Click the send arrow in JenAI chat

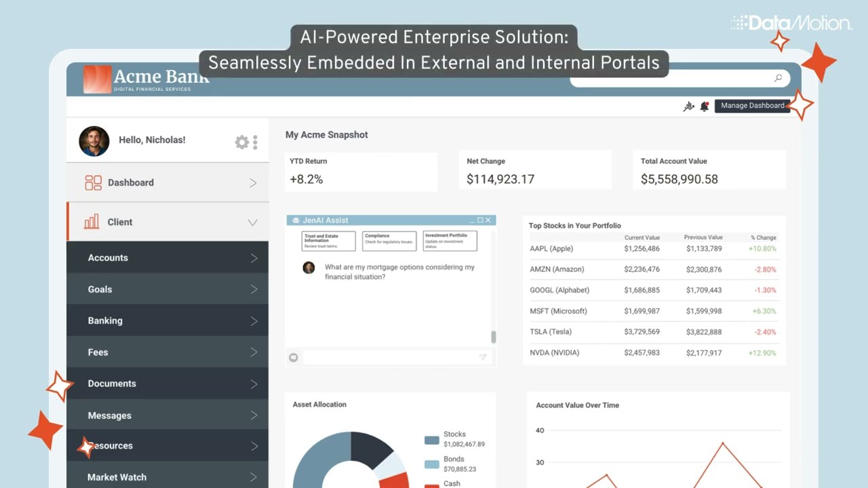pyautogui.click(x=483, y=357)
